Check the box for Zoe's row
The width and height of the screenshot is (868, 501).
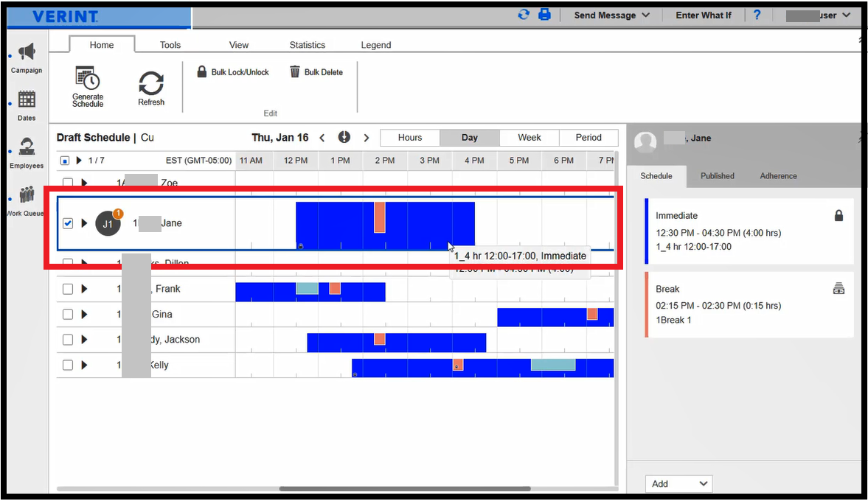click(68, 182)
